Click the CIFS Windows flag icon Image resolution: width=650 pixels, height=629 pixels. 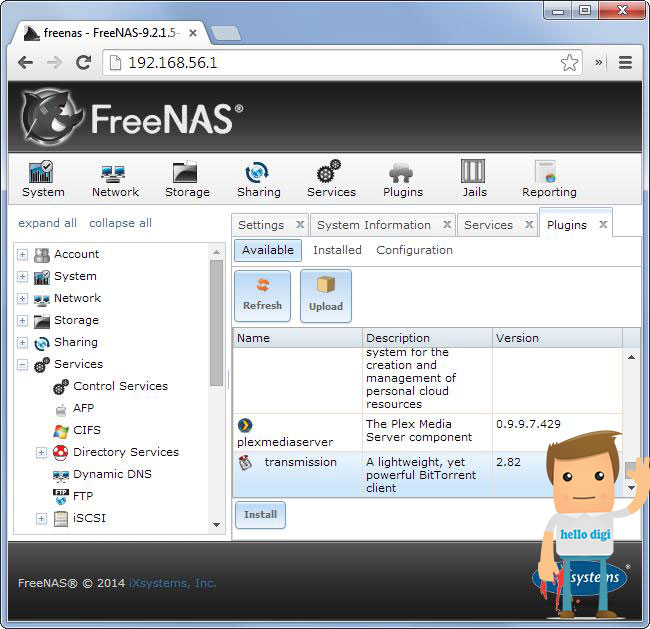(61, 431)
